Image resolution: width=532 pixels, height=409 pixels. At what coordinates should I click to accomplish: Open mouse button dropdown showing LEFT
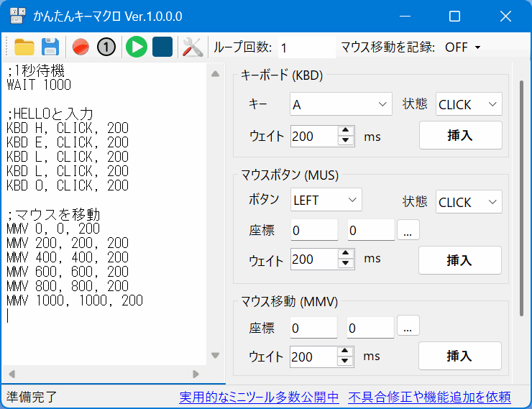click(326, 200)
